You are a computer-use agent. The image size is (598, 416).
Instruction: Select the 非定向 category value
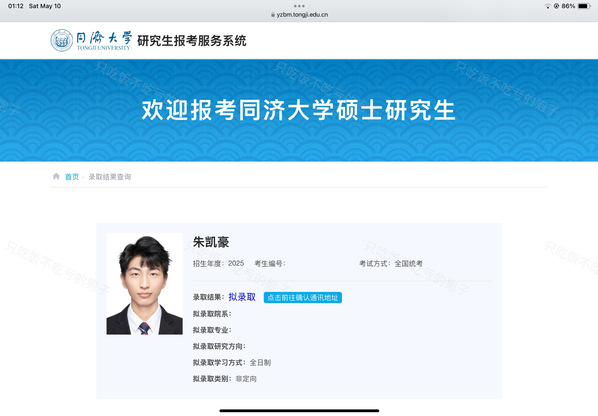tap(246, 379)
